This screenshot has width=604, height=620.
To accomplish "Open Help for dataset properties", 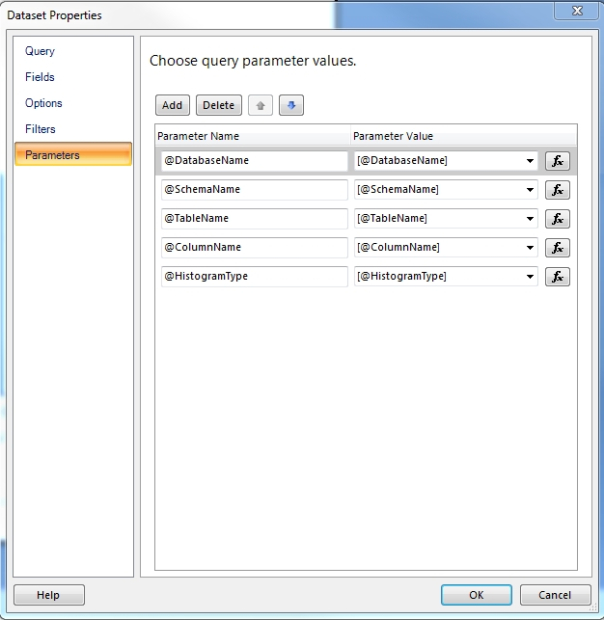I will pos(49,595).
